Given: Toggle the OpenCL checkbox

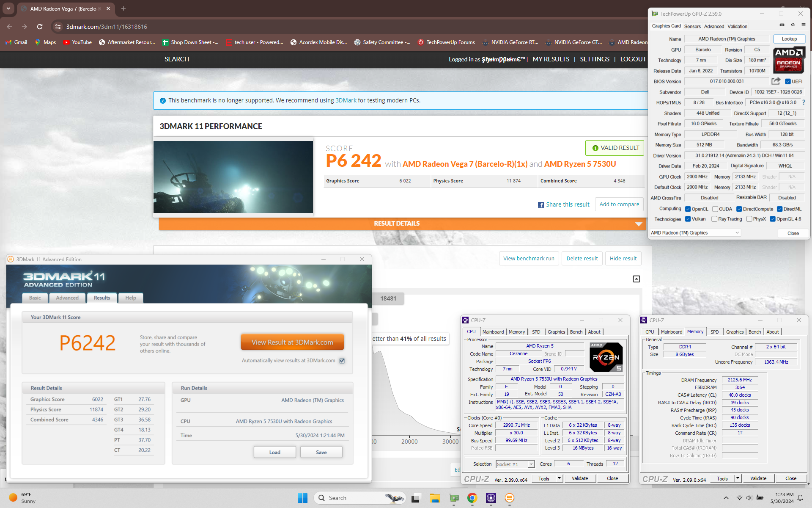Looking at the screenshot, I should 688,209.
